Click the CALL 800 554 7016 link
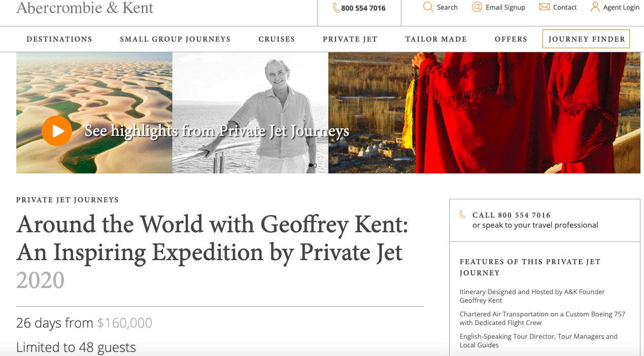644x356 pixels. (512, 215)
